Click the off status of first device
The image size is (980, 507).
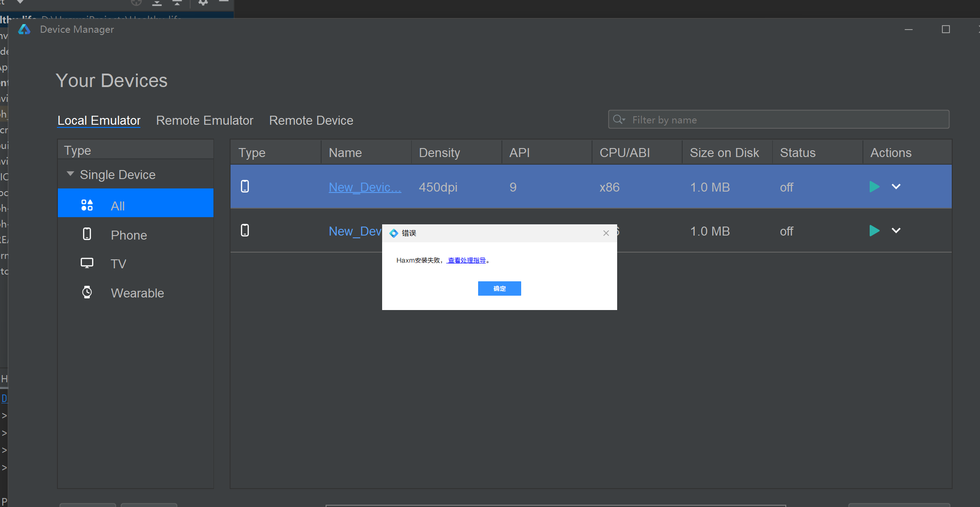787,187
